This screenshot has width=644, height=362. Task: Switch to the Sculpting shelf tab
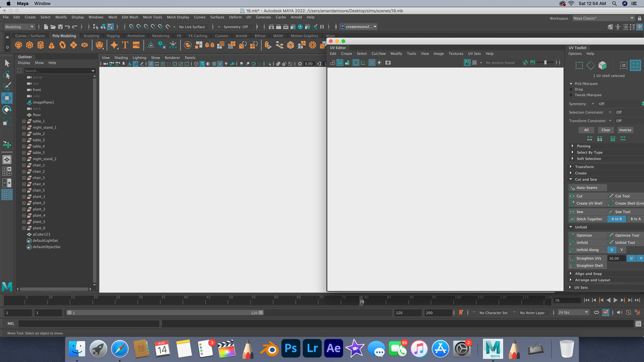click(x=91, y=36)
